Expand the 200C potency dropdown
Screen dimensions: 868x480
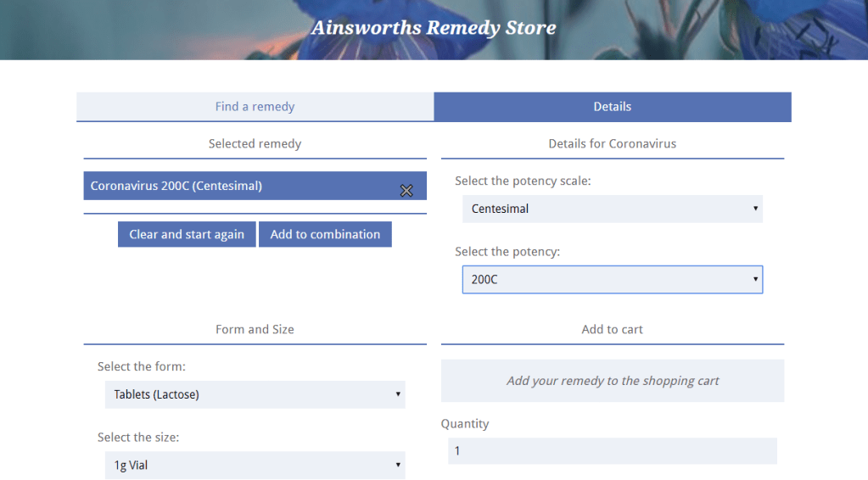[612, 279]
